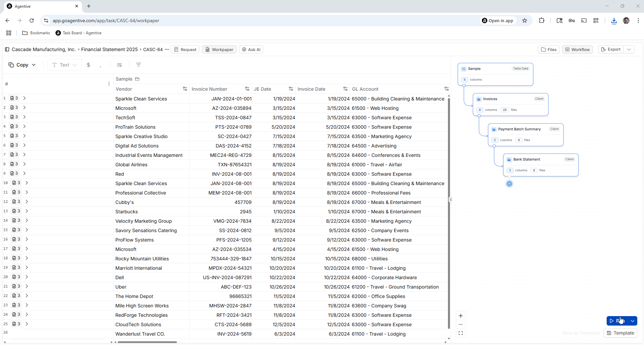The image size is (644, 345).
Task: Click the Ask AI button
Action: (x=251, y=49)
